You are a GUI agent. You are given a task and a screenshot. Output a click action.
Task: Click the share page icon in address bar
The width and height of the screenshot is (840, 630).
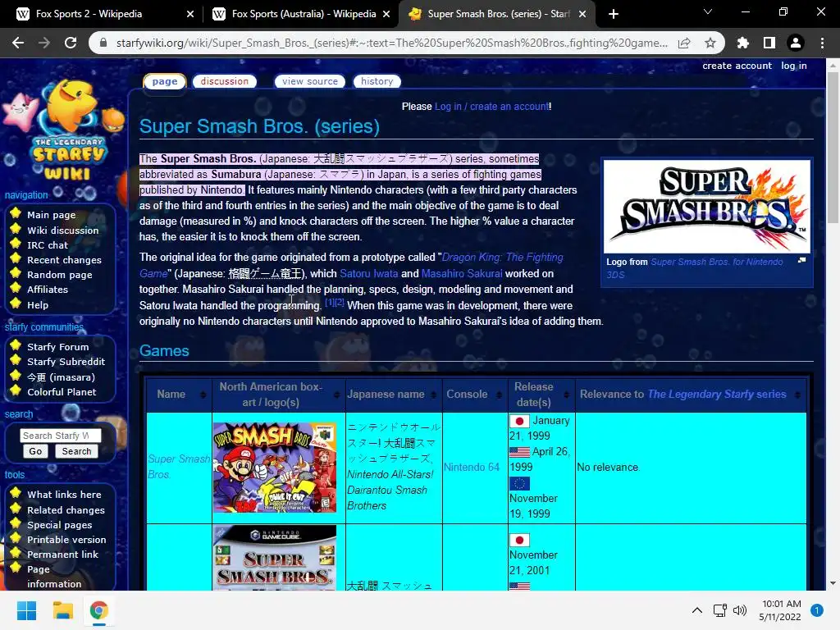[x=684, y=43]
